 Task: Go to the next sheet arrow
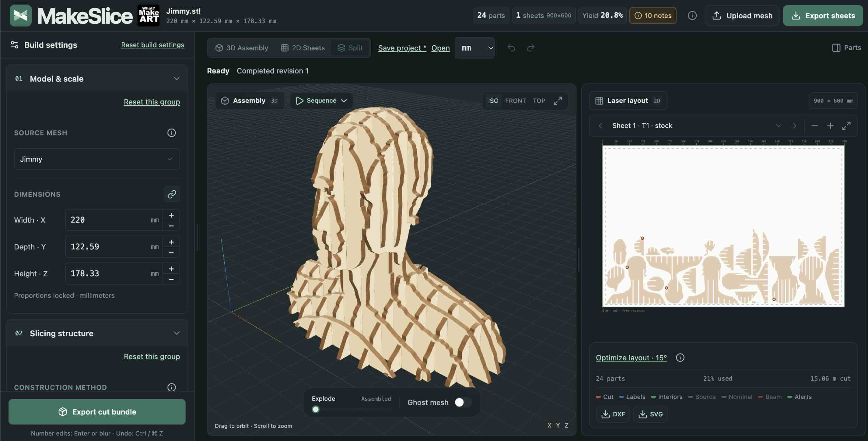tap(795, 126)
